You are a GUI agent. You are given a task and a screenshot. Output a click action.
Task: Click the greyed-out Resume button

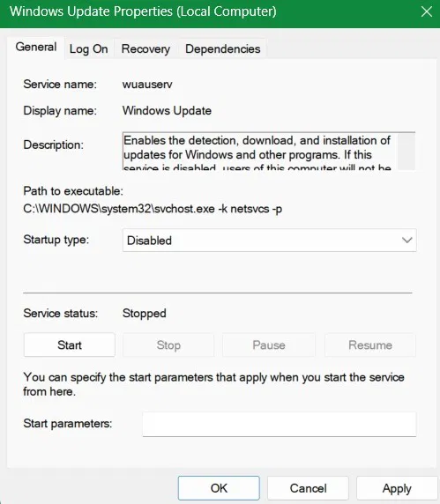tap(370, 345)
